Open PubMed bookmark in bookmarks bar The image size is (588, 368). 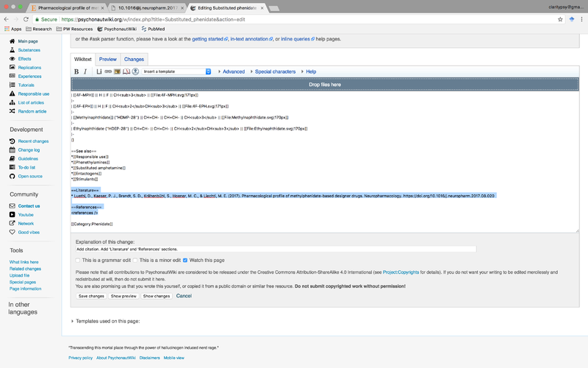153,29
